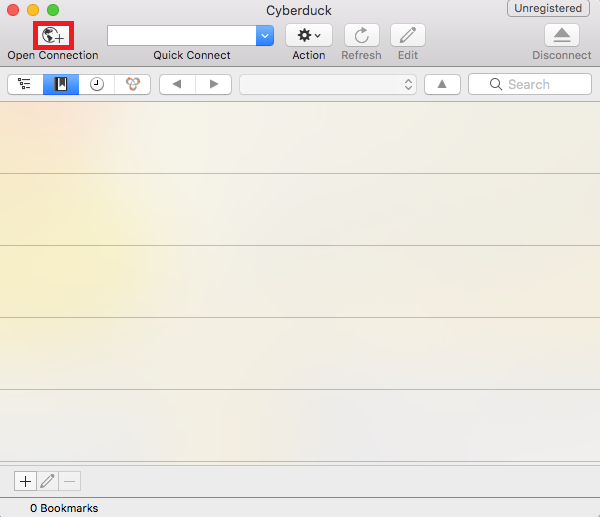600x517 pixels.
Task: Open the Action gear menu
Action: click(309, 35)
